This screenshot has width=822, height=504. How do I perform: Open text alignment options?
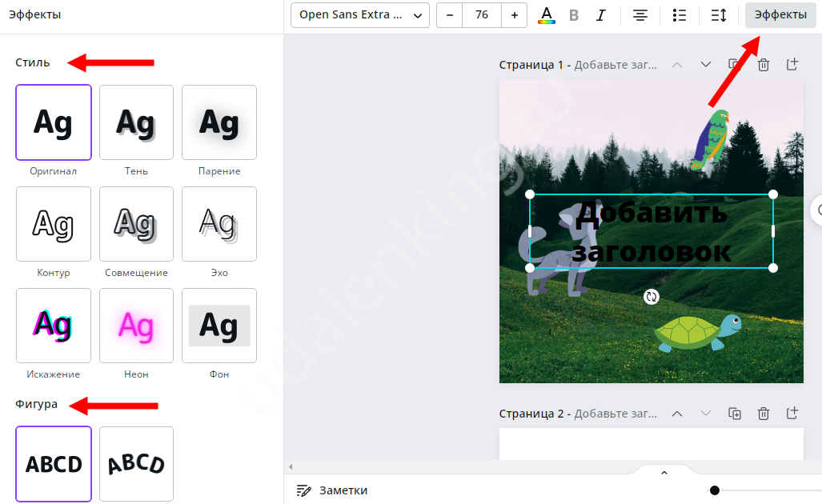pyautogui.click(x=640, y=15)
